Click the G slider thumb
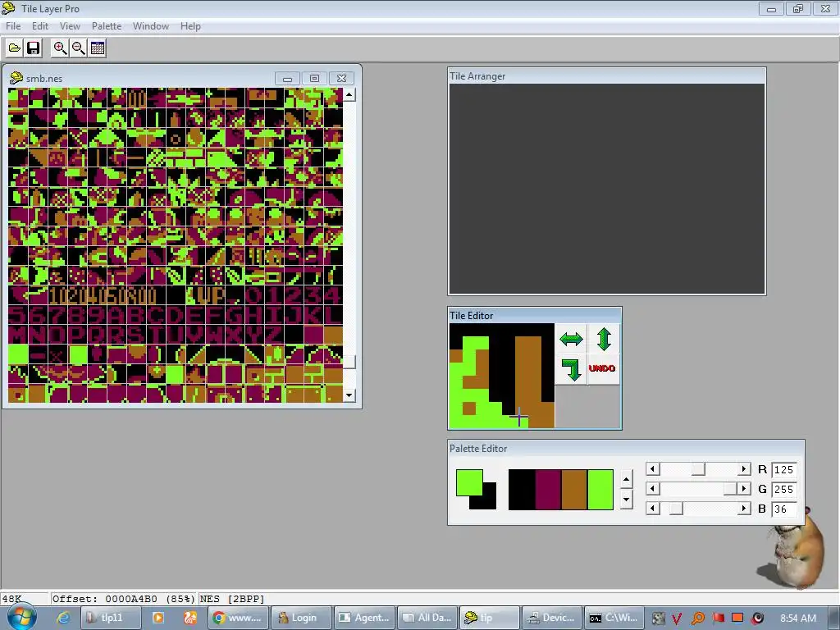The height and width of the screenshot is (630, 840). [x=729, y=489]
